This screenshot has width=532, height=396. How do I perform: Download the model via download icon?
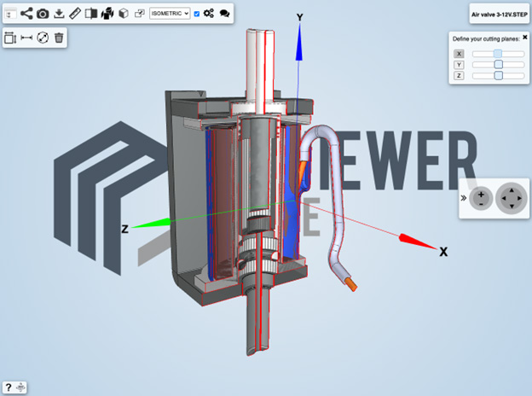pos(59,14)
